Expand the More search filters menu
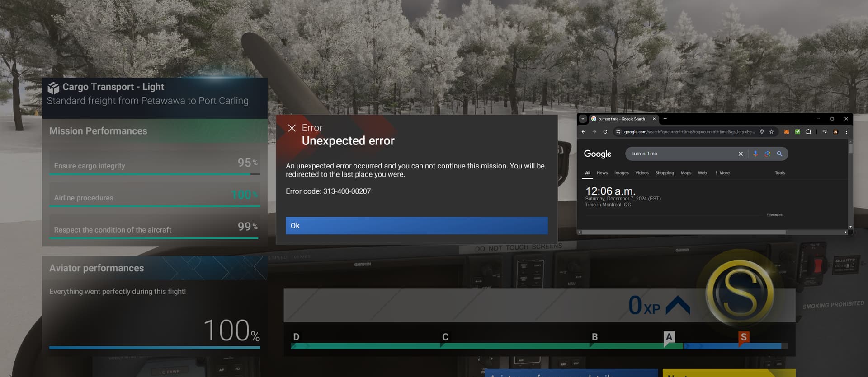The width and height of the screenshot is (868, 377). coord(722,173)
